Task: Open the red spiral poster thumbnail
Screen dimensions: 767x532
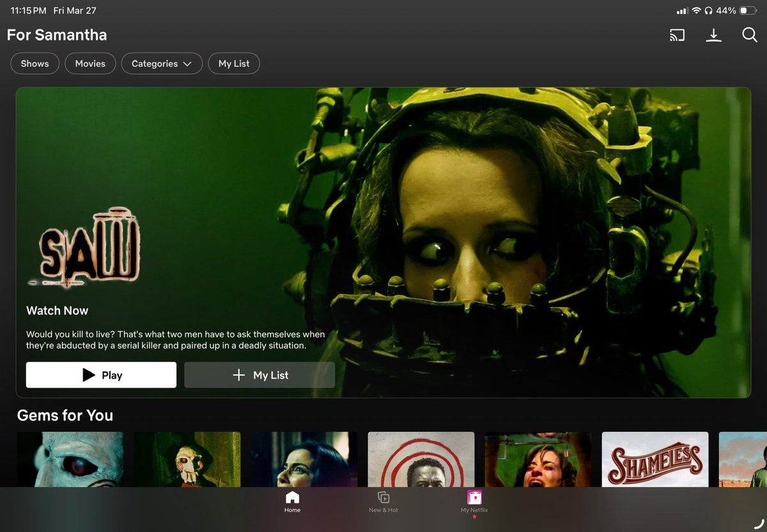Action: (x=421, y=459)
